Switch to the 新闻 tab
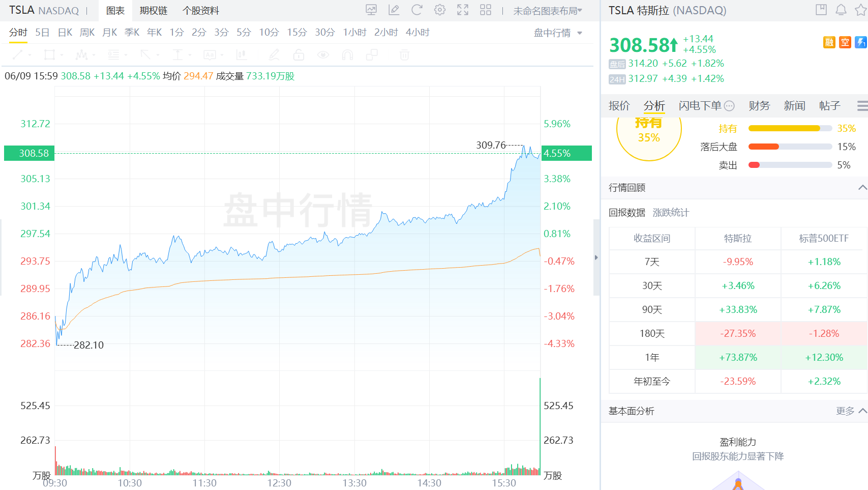This screenshot has width=868, height=490. click(x=794, y=106)
